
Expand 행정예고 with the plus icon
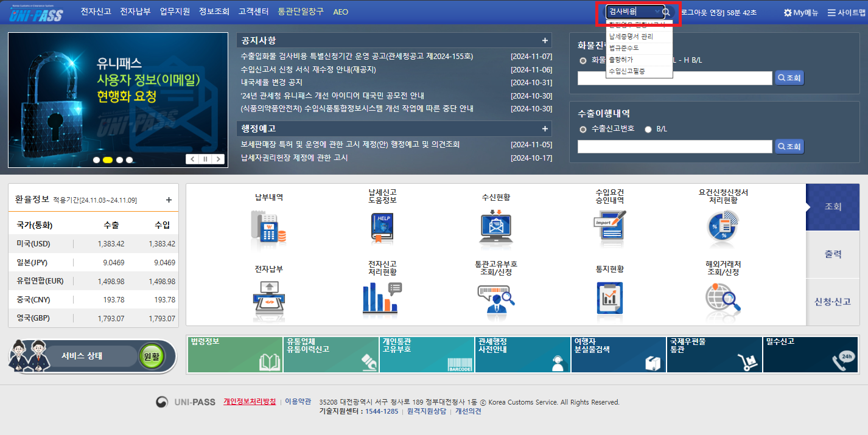pos(545,128)
